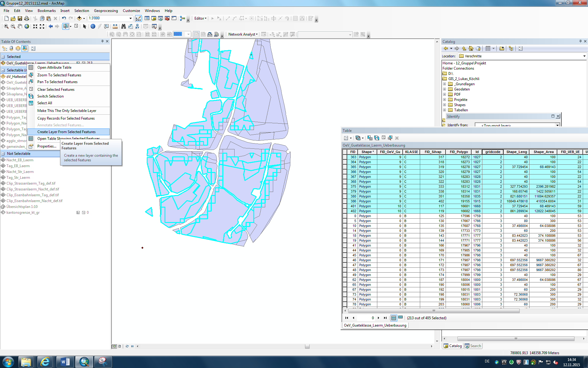
Task: Expand the Geodaten folder in Catalog
Action: (444, 89)
